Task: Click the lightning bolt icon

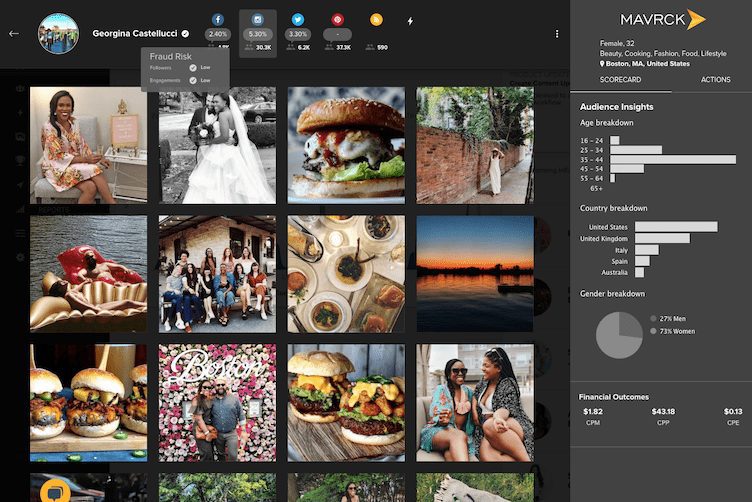Action: 410,21
